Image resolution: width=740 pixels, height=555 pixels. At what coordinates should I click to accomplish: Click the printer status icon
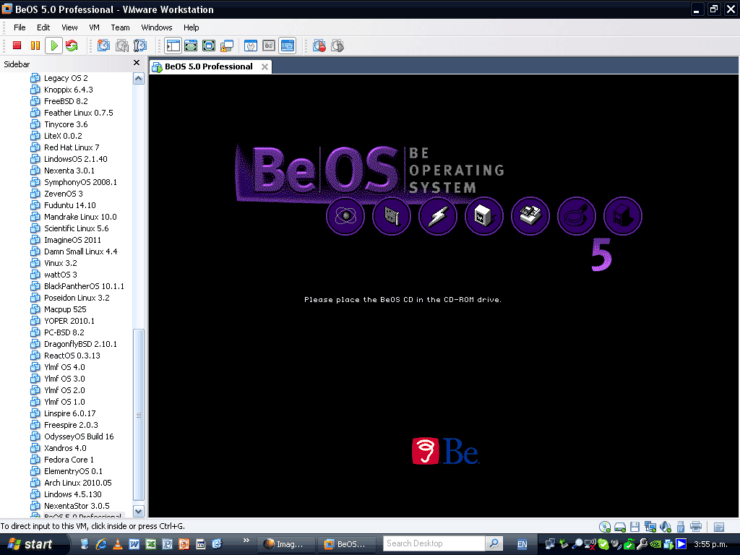point(696,527)
